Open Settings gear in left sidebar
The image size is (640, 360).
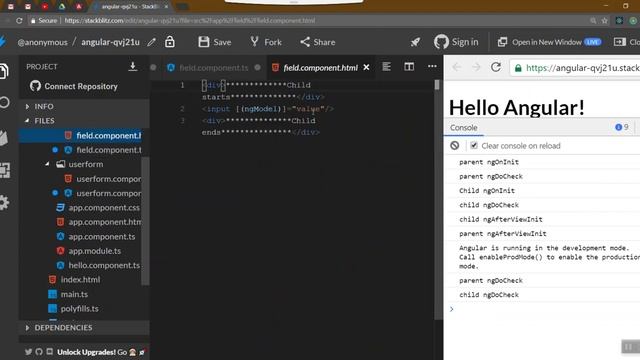[4, 202]
